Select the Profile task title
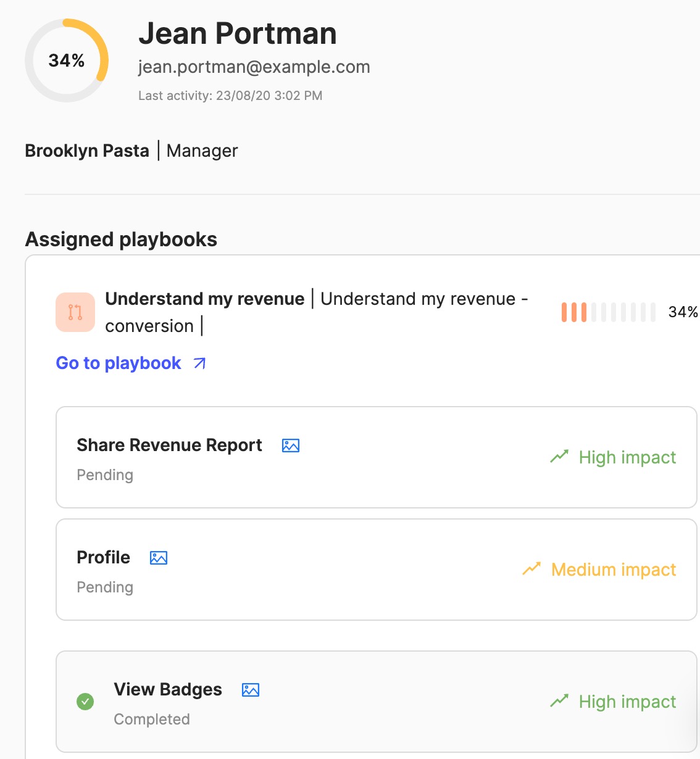The width and height of the screenshot is (700, 759). (x=103, y=557)
